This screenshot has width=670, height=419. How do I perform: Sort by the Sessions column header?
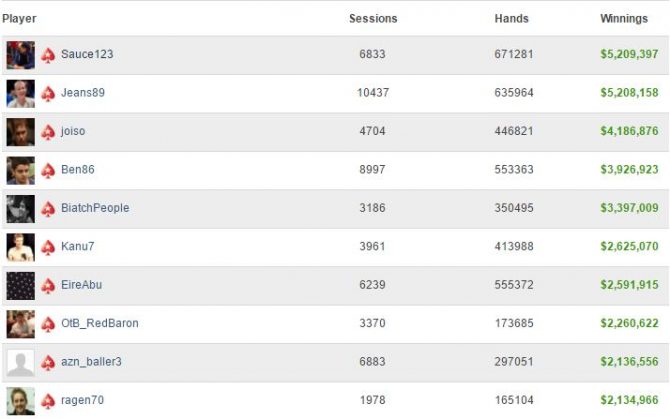click(x=373, y=18)
